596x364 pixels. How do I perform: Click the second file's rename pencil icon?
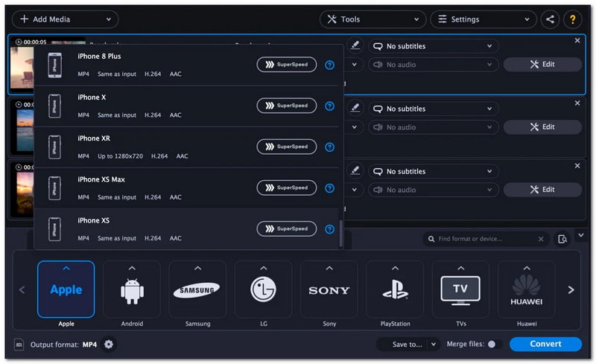(355, 108)
